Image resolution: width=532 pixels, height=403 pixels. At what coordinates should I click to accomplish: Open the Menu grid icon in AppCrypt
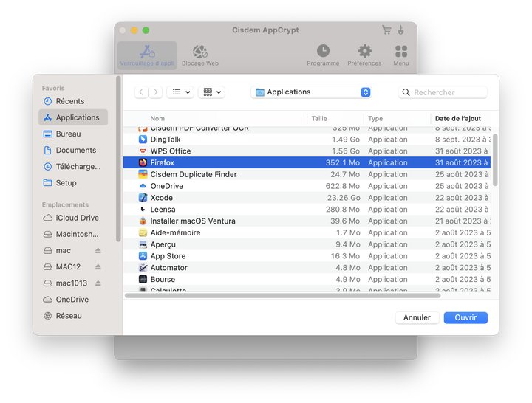coord(401,55)
